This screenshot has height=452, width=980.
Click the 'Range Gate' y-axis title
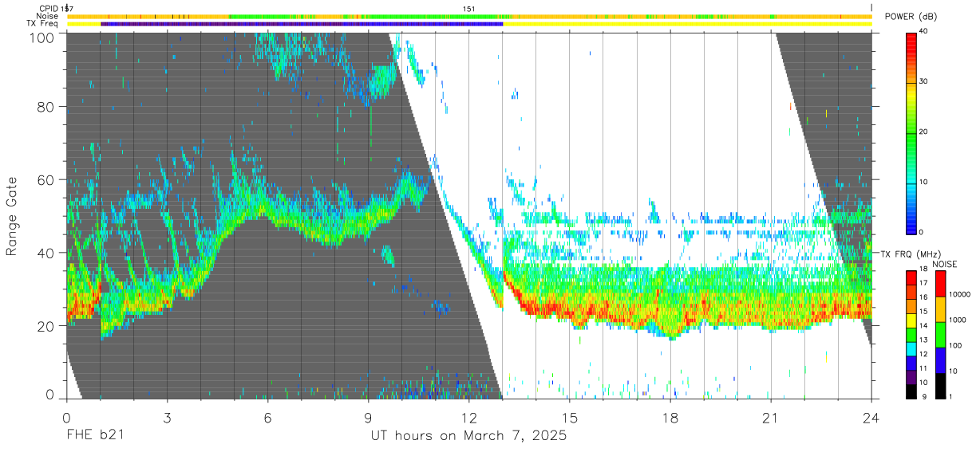coord(12,217)
